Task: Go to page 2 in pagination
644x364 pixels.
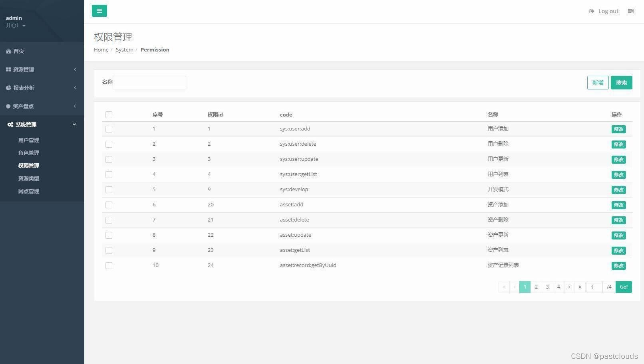Action: point(536,287)
